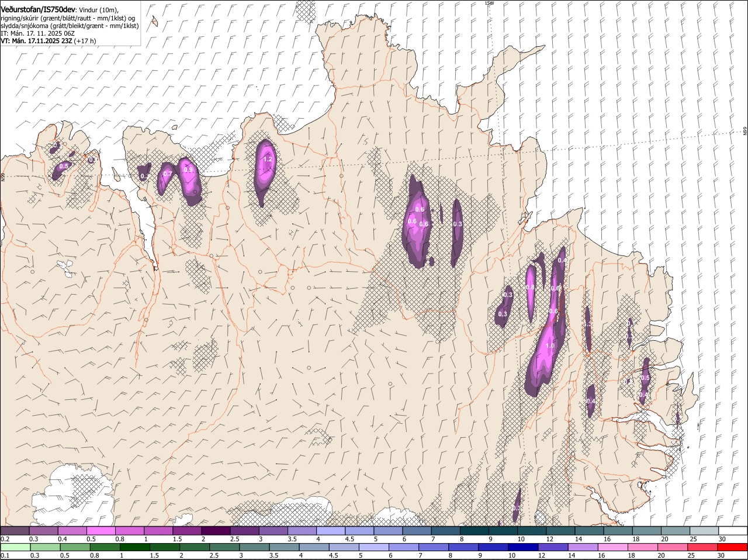Click the top legend swatch between 3 and 3.5

(x=273, y=531)
